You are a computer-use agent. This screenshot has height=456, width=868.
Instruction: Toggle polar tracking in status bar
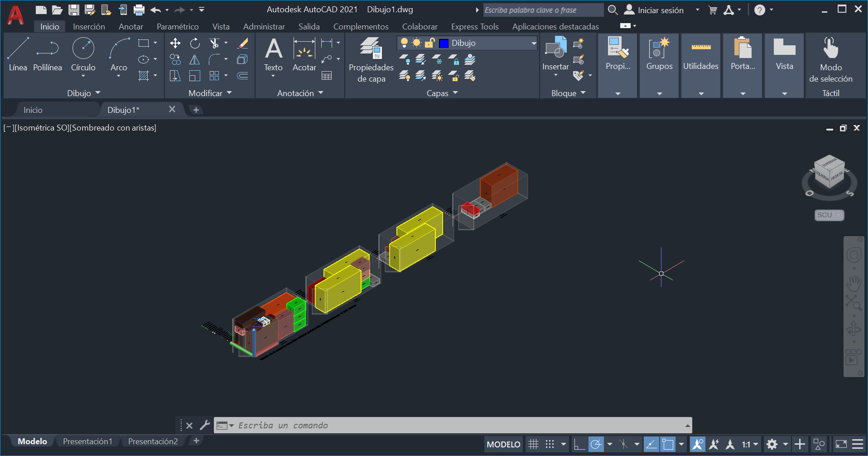pyautogui.click(x=596, y=444)
